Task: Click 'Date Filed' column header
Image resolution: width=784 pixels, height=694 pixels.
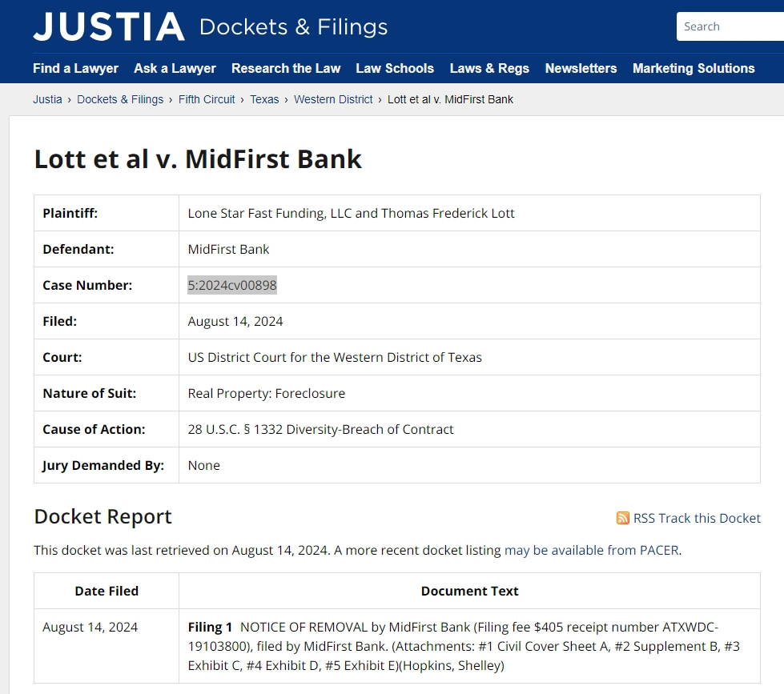Action: click(107, 591)
